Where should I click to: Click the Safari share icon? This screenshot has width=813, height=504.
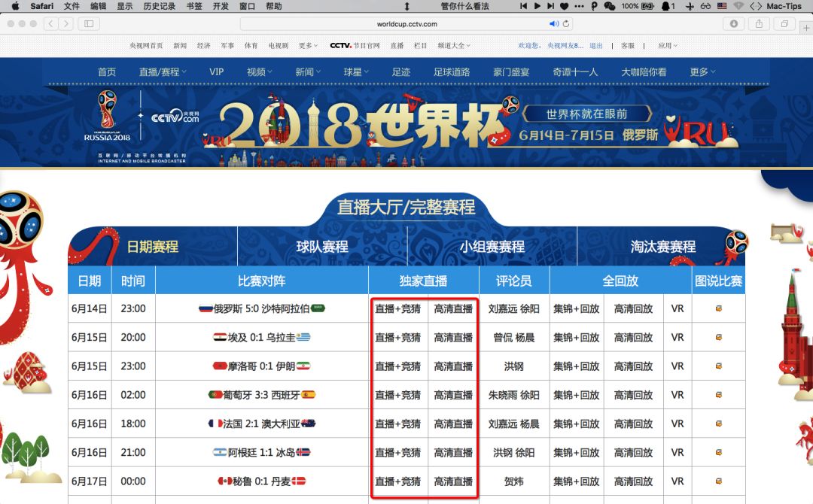pyautogui.click(x=760, y=24)
